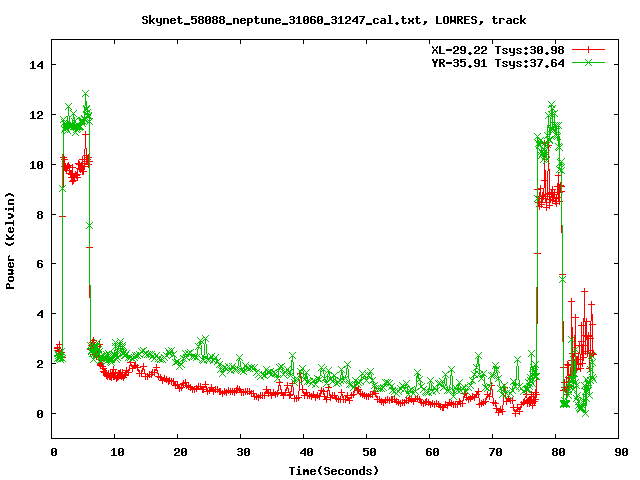Screen dimensions: 640x480
Task: Click x-axis tick label 10
Action: tap(117, 452)
